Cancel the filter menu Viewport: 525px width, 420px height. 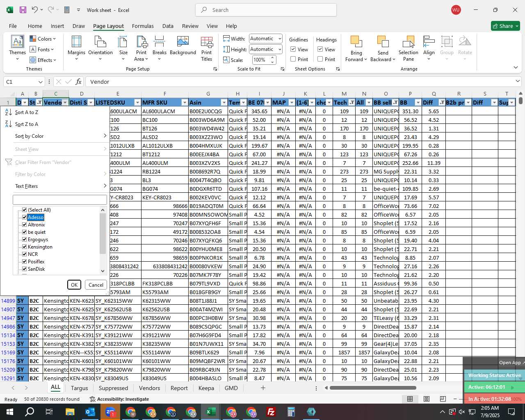pyautogui.click(x=96, y=285)
